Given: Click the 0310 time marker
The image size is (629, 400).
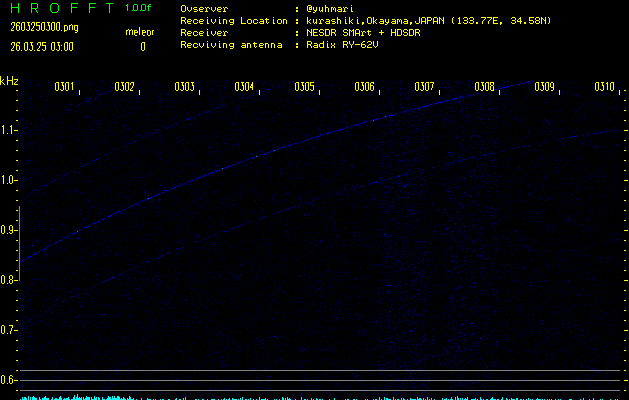Looking at the screenshot, I should [x=604, y=87].
